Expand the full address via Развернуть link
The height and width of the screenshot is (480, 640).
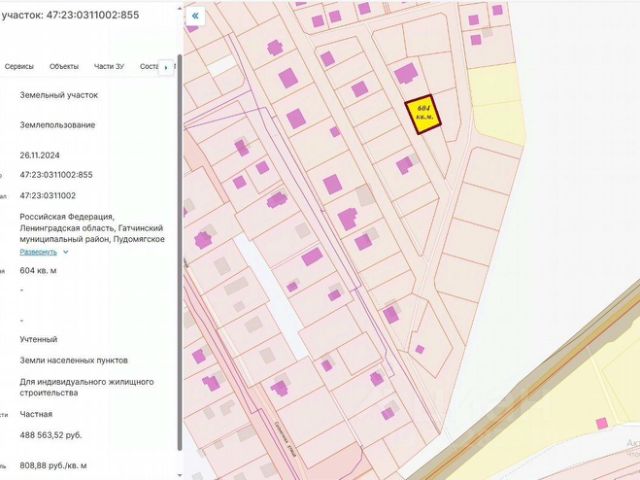(38, 252)
